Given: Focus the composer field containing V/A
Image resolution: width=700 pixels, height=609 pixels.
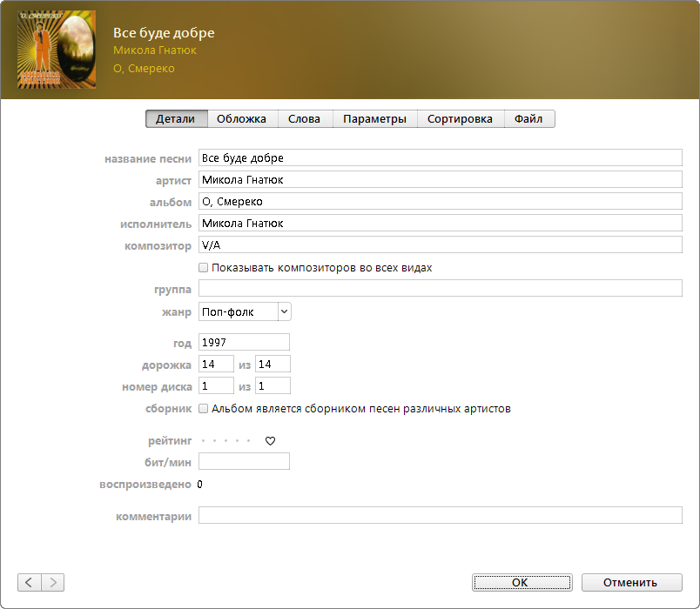Looking at the screenshot, I should pos(440,245).
